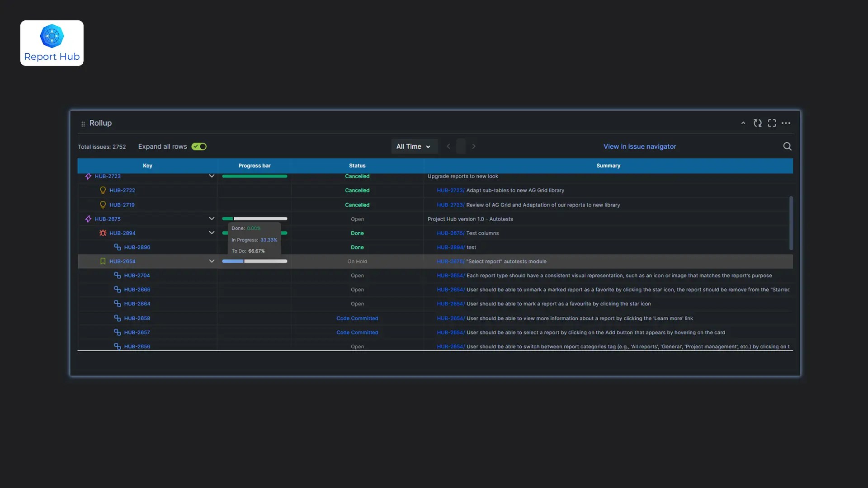Image resolution: width=868 pixels, height=488 pixels.
Task: Click the epic icon beside HUB-2675
Action: coord(89,219)
